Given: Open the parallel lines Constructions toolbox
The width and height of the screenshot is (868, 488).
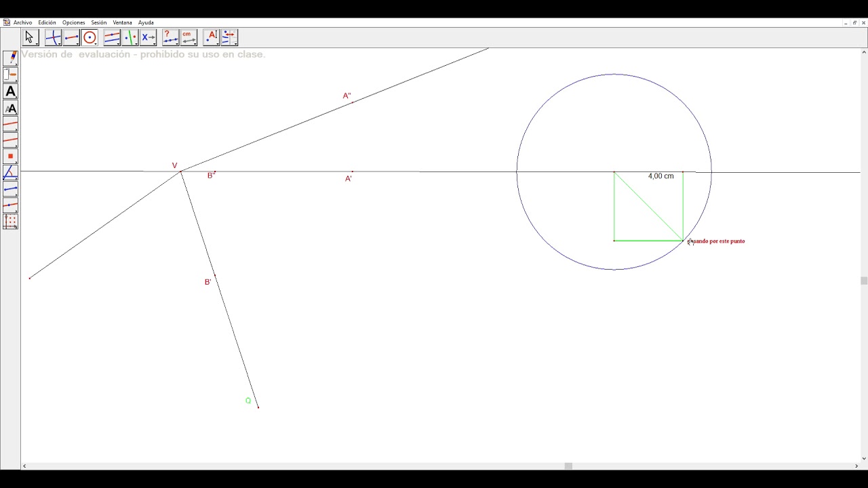Looking at the screenshot, I should (x=112, y=37).
